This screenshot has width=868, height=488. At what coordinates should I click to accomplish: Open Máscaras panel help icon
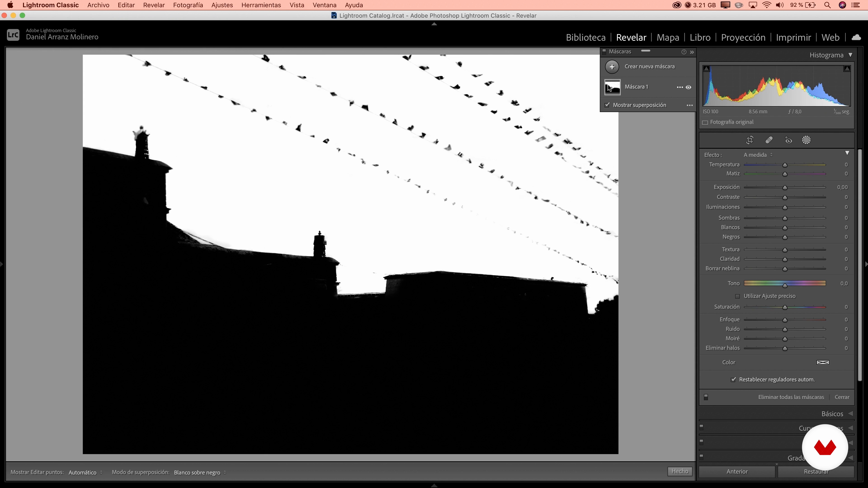pos(684,52)
